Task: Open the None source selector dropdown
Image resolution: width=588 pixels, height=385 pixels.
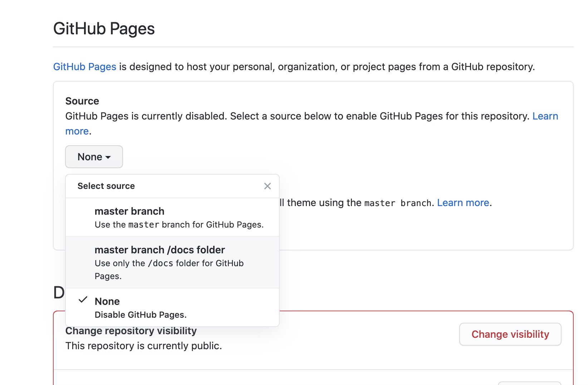Action: click(x=94, y=157)
